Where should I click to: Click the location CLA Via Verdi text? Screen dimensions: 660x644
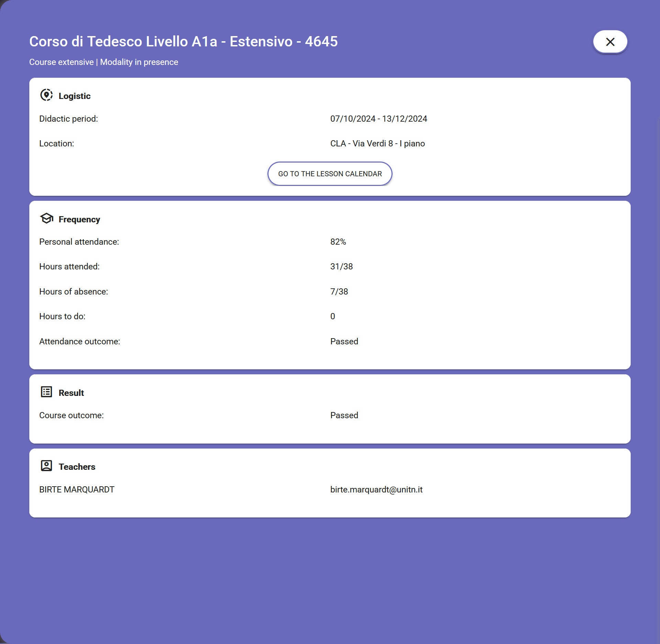[377, 143]
